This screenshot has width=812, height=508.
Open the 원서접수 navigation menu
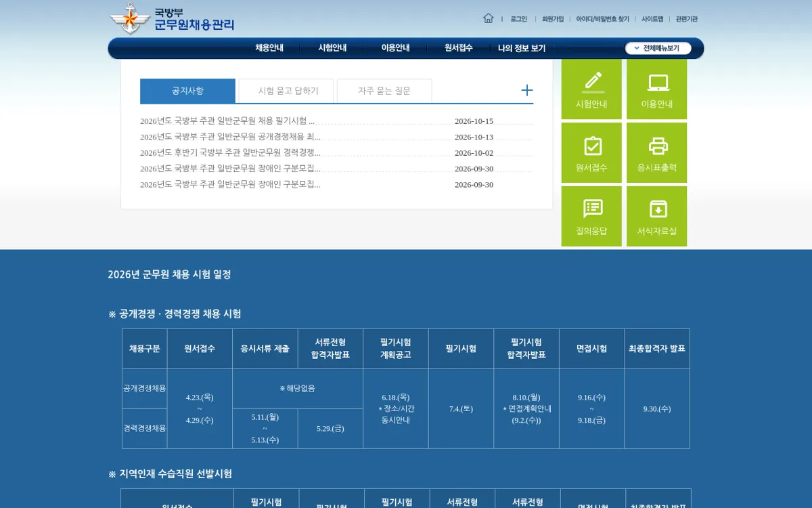pos(459,48)
